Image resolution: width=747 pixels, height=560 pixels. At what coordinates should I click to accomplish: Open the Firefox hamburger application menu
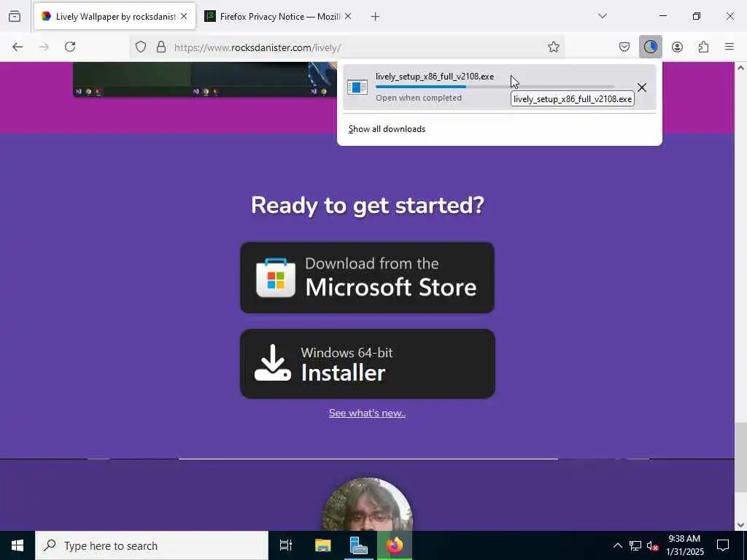point(729,47)
